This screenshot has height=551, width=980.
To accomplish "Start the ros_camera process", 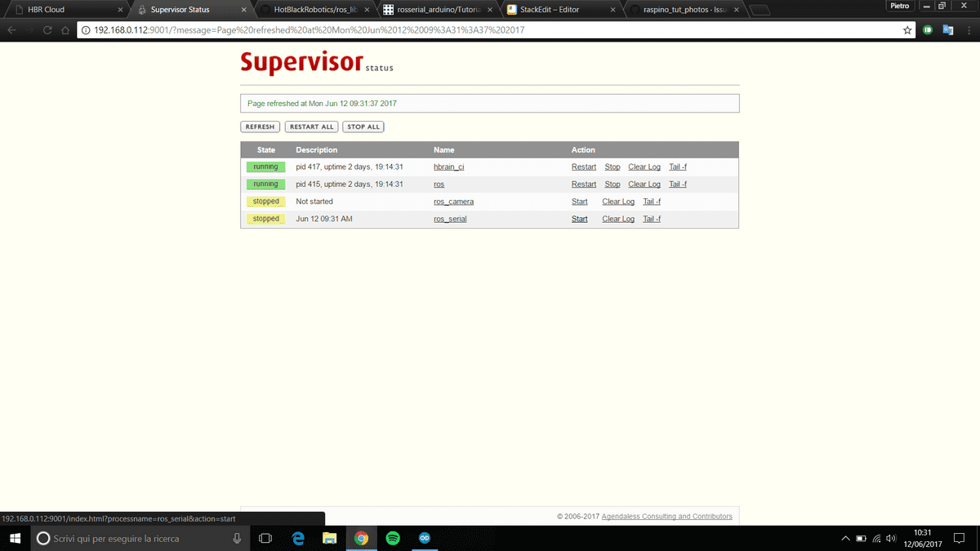I will point(579,201).
